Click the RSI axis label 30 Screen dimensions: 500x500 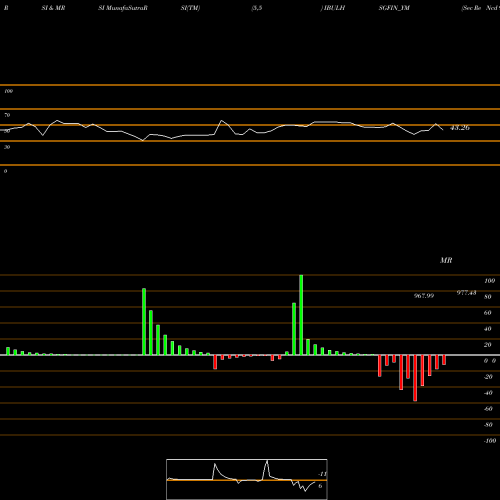(7, 147)
